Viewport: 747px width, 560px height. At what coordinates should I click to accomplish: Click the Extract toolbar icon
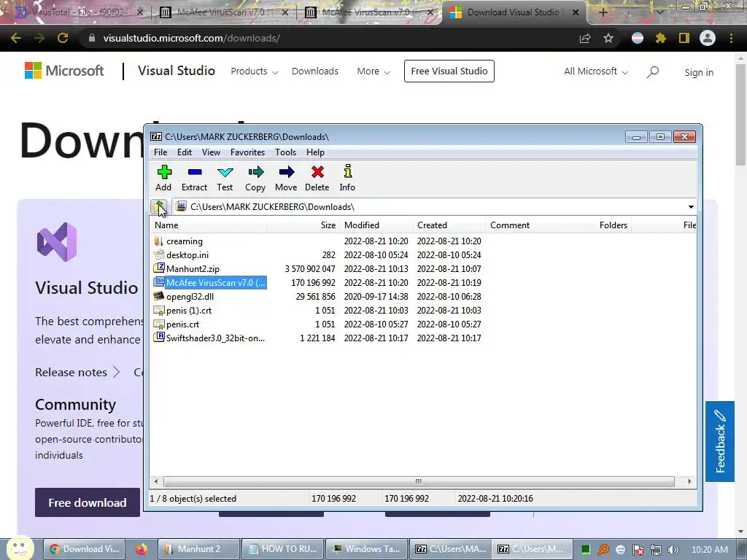pyautogui.click(x=194, y=178)
